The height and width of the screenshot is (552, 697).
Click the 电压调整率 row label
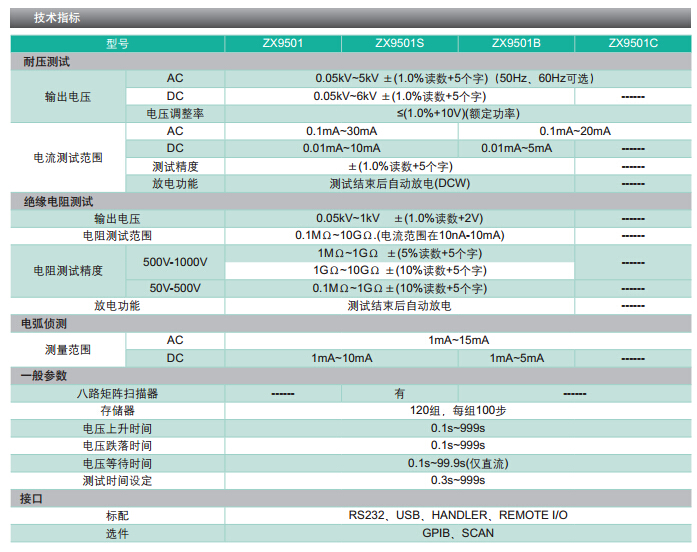[175, 114]
